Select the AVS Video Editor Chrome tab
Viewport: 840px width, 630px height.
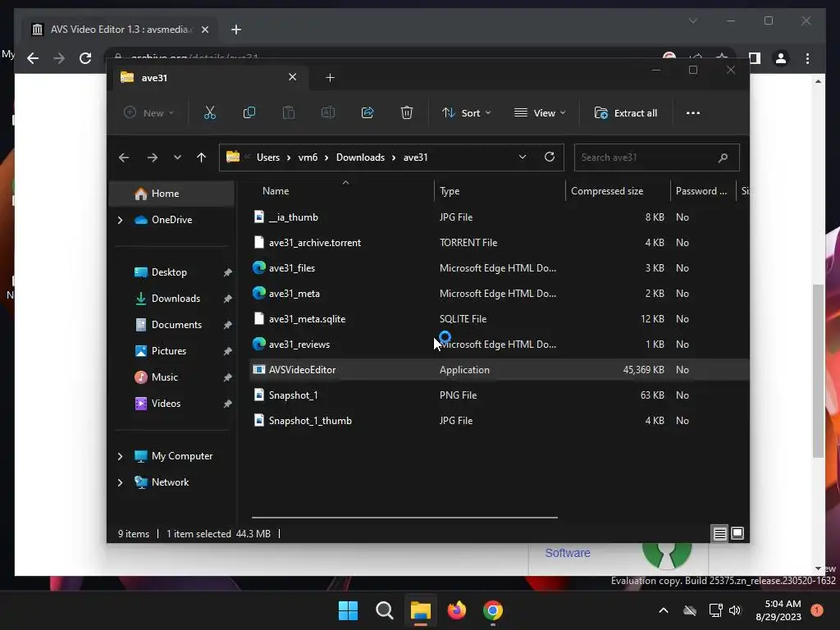pyautogui.click(x=119, y=30)
